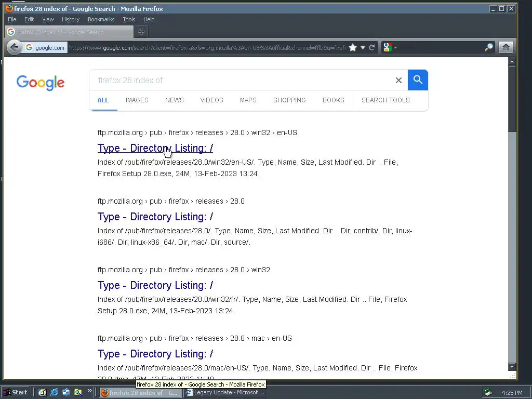Click the vertical scrollbar thumb
The image size is (532, 399).
[x=512, y=98]
